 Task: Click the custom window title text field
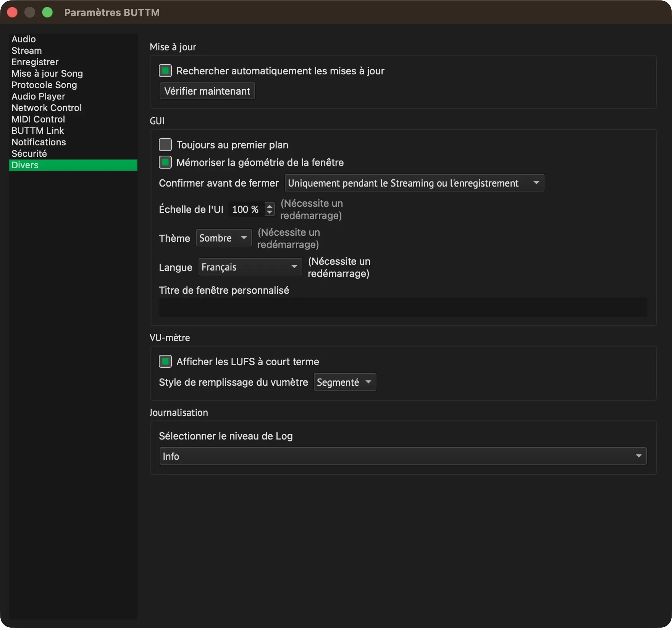click(x=403, y=307)
